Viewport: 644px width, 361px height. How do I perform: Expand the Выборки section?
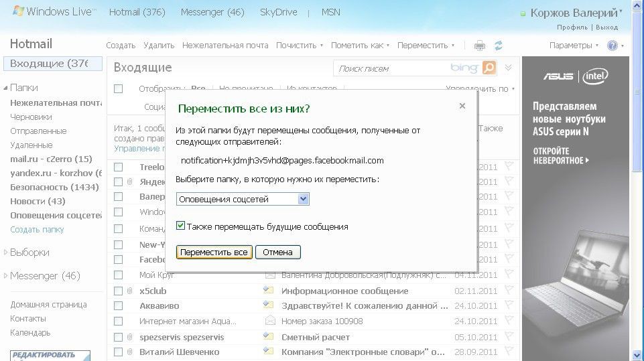point(5,252)
